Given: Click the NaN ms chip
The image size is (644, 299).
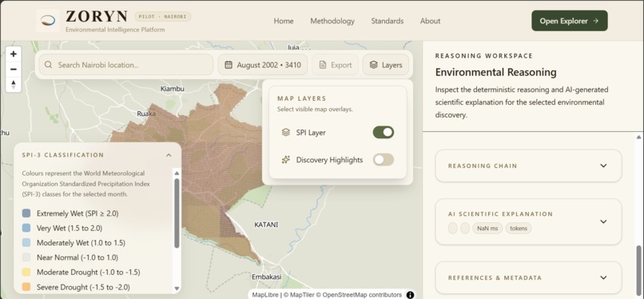Looking at the screenshot, I should pyautogui.click(x=487, y=229).
